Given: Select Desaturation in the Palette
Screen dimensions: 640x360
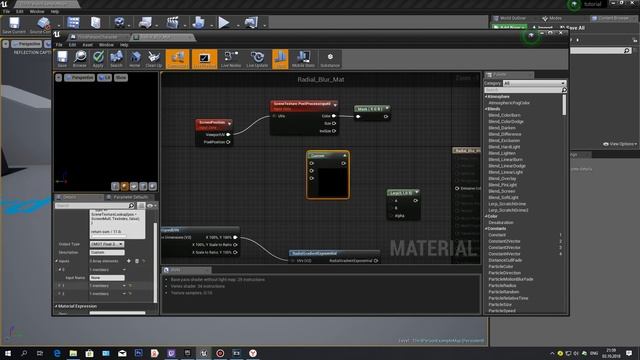Looking at the screenshot, I should point(501,222).
